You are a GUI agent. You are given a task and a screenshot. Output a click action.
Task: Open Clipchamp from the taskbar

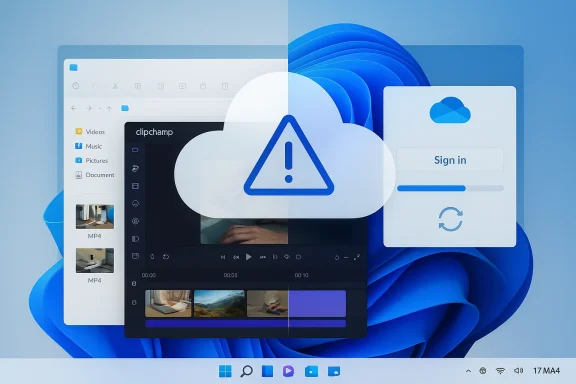point(288,371)
